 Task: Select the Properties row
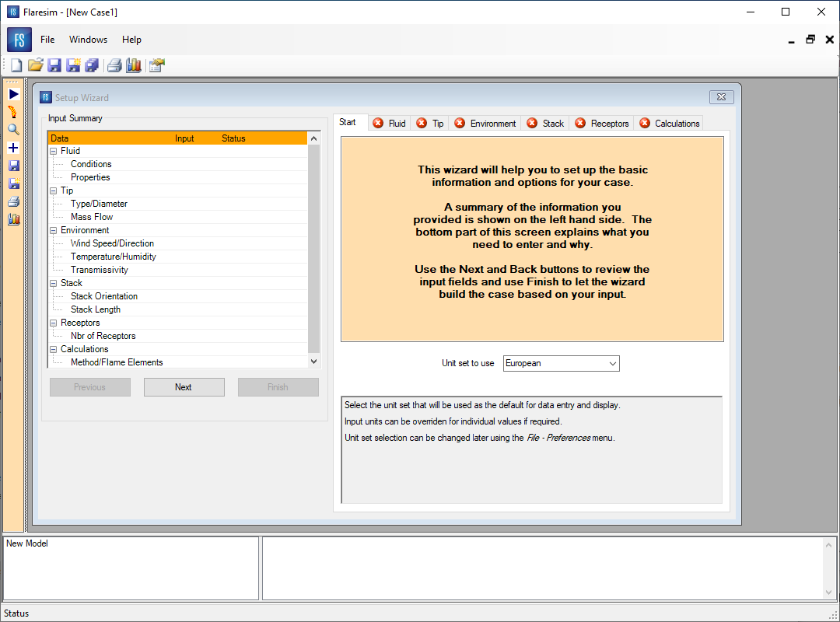point(178,177)
